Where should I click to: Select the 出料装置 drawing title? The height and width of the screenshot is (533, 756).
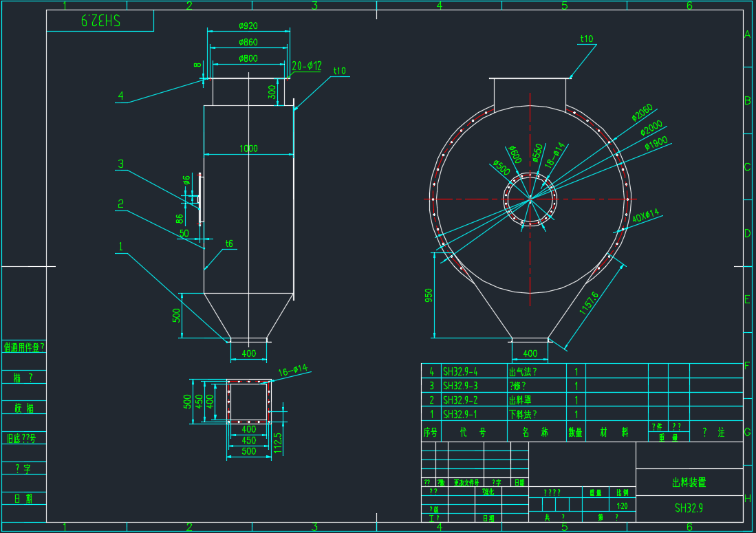tap(689, 482)
